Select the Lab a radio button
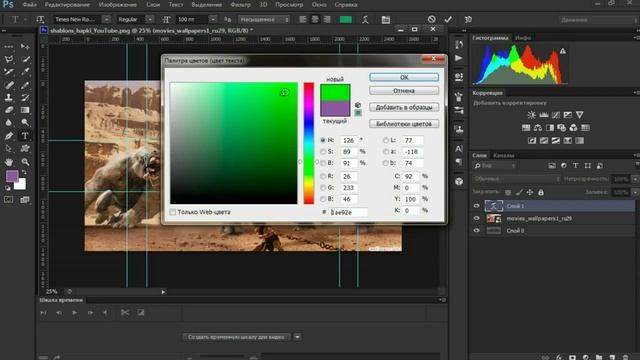640x360 pixels. pyautogui.click(x=385, y=151)
